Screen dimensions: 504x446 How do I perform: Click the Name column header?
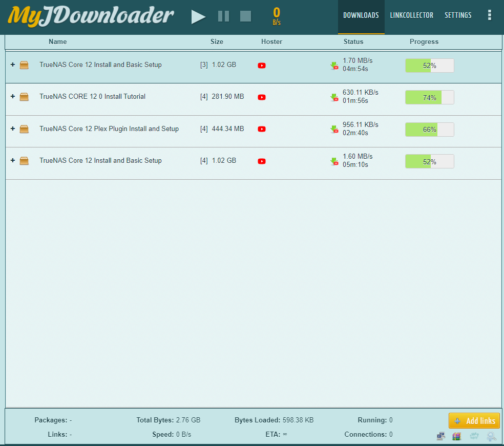(x=58, y=42)
